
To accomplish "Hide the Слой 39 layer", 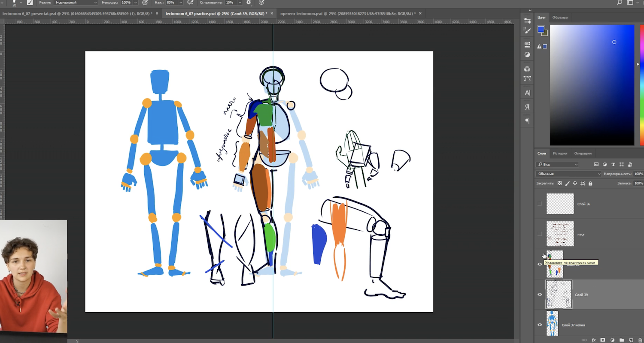I will tap(540, 295).
